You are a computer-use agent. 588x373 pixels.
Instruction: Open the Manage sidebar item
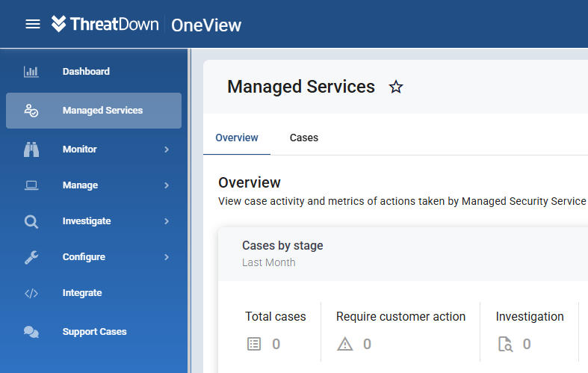(93, 185)
